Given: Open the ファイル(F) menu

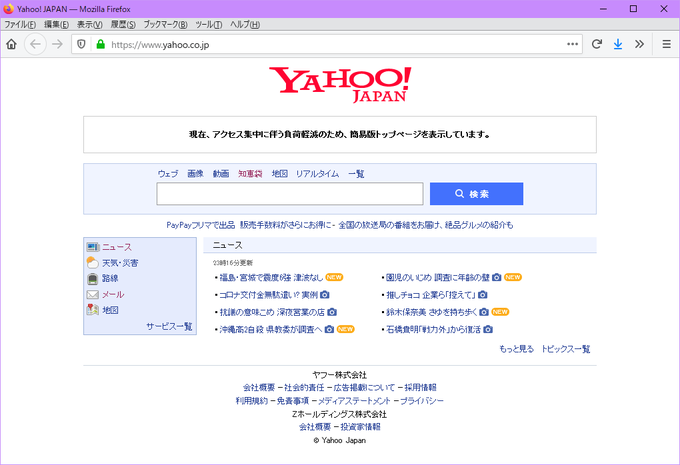Looking at the screenshot, I should (20, 25).
